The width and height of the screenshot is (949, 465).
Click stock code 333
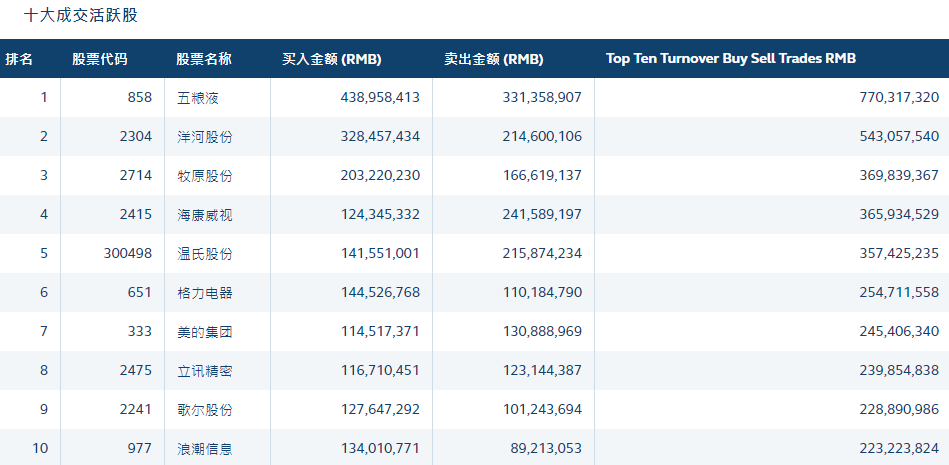coord(140,331)
